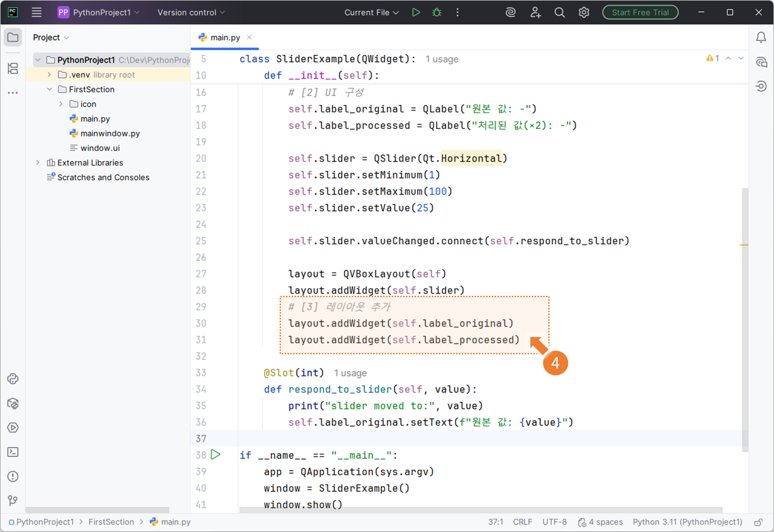Click the 1 usage hint beside @Slot(int)
This screenshot has height=532, width=774.
coord(350,373)
